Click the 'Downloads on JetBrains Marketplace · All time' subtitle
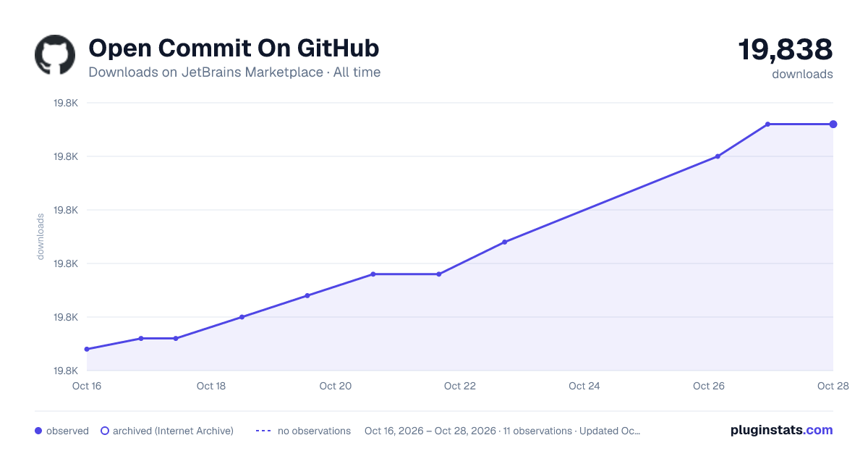Viewport: 868px width, 456px height. pos(234,72)
